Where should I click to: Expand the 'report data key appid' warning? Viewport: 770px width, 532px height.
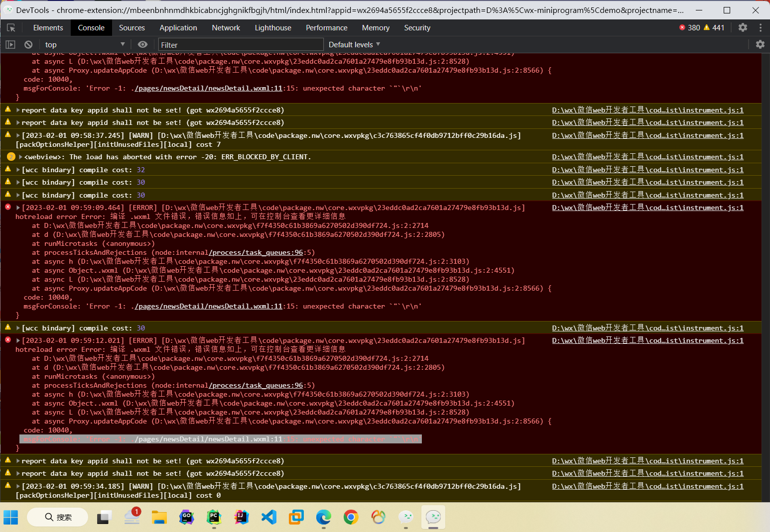(18, 110)
